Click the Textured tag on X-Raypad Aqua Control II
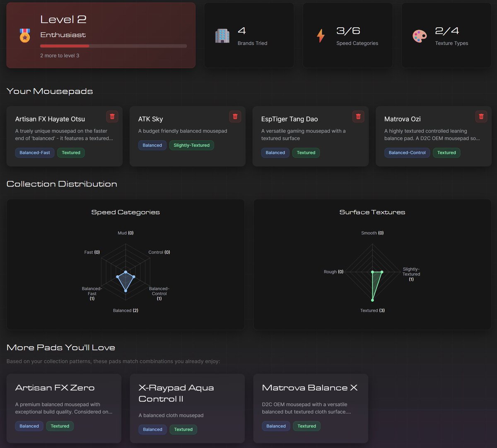The width and height of the screenshot is (497, 448). point(183,429)
